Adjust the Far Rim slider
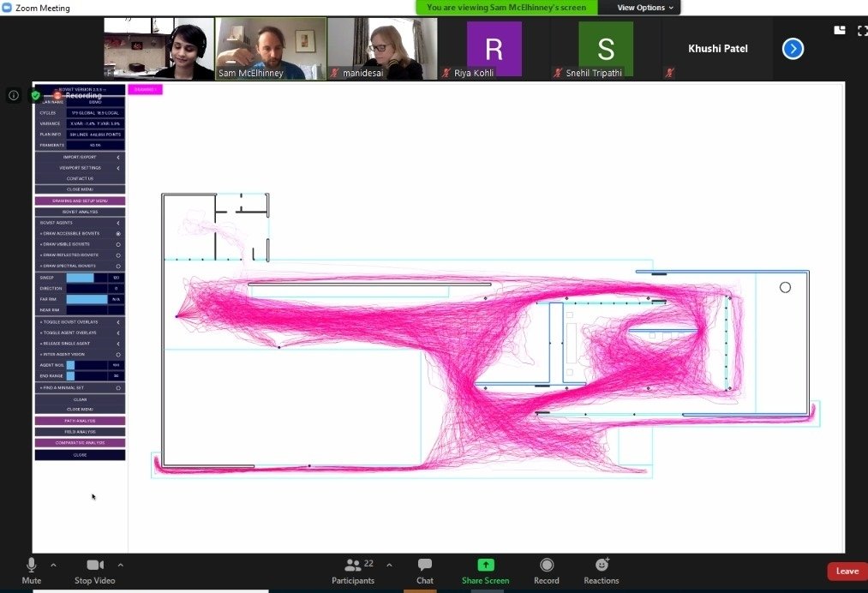 pyautogui.click(x=87, y=299)
